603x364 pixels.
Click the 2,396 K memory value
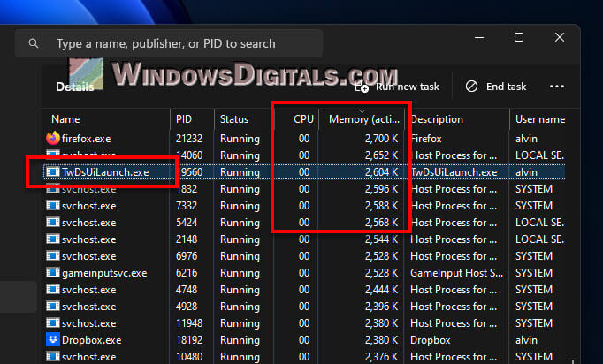click(x=381, y=307)
